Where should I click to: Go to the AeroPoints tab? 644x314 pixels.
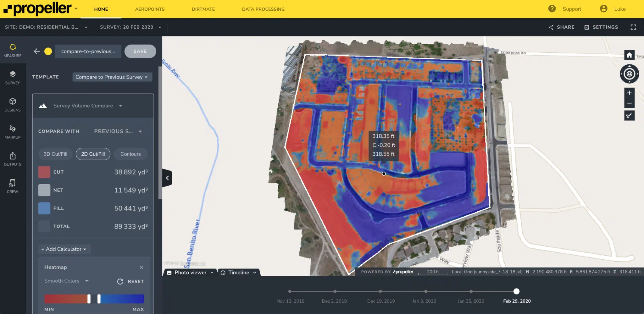[x=150, y=9]
